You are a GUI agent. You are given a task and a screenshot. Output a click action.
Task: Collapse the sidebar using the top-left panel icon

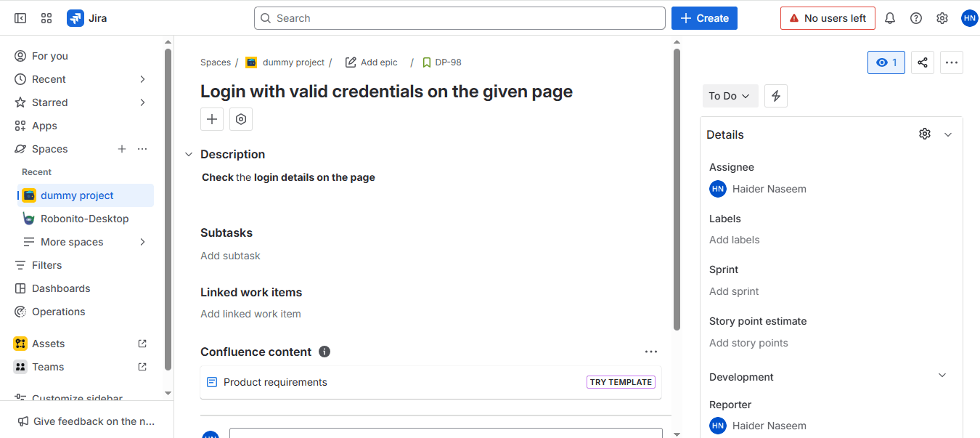(20, 18)
